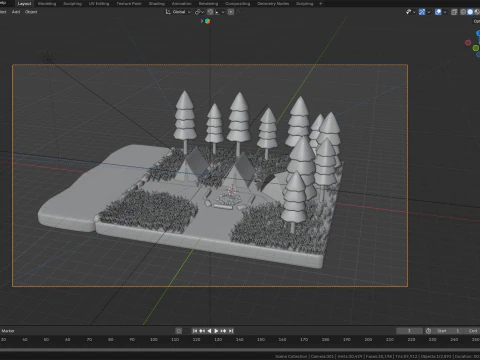
Task: Click the Verts count in status bar
Action: pos(350,356)
